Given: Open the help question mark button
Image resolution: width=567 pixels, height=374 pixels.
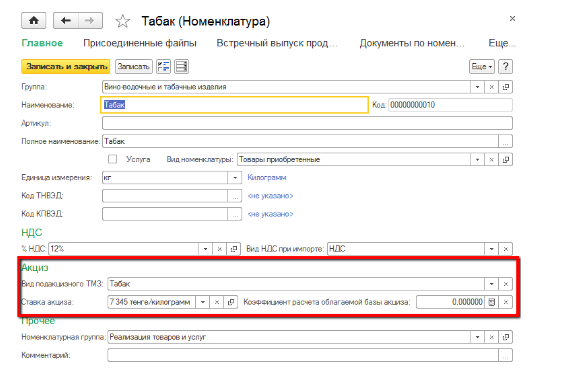Looking at the screenshot, I should coord(506,67).
